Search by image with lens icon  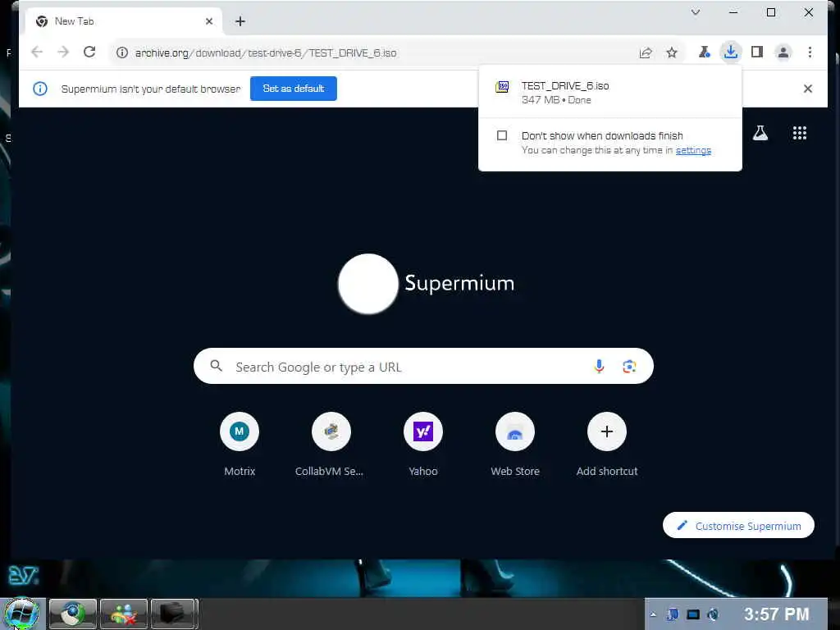[629, 367]
